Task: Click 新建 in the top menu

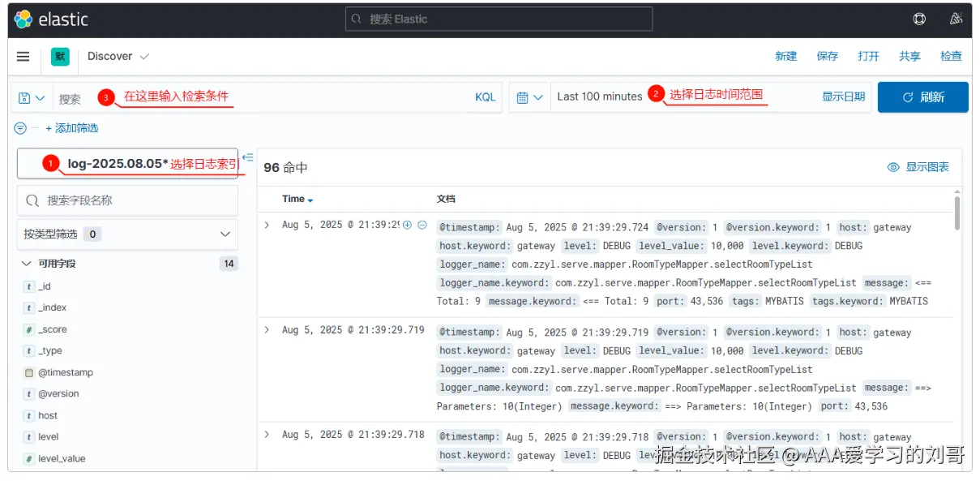Action: [x=785, y=56]
